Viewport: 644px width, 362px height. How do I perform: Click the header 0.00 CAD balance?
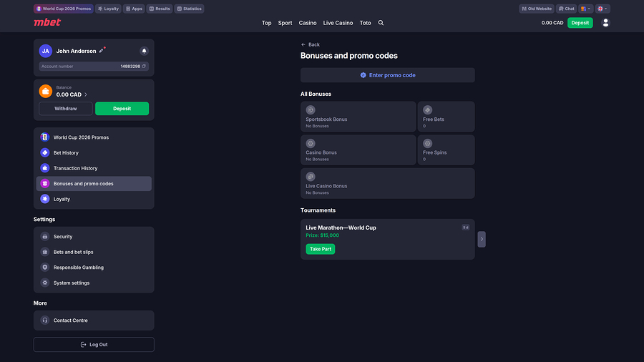click(x=552, y=23)
